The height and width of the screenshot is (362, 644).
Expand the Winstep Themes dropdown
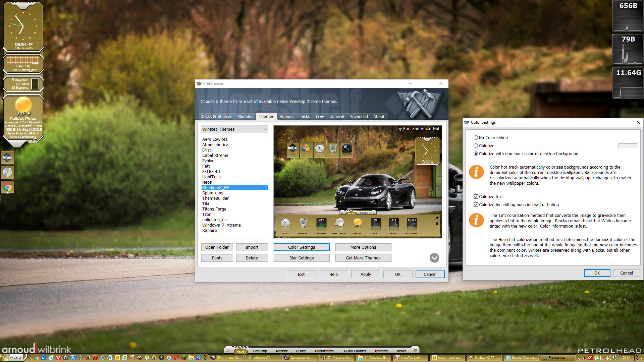[265, 129]
